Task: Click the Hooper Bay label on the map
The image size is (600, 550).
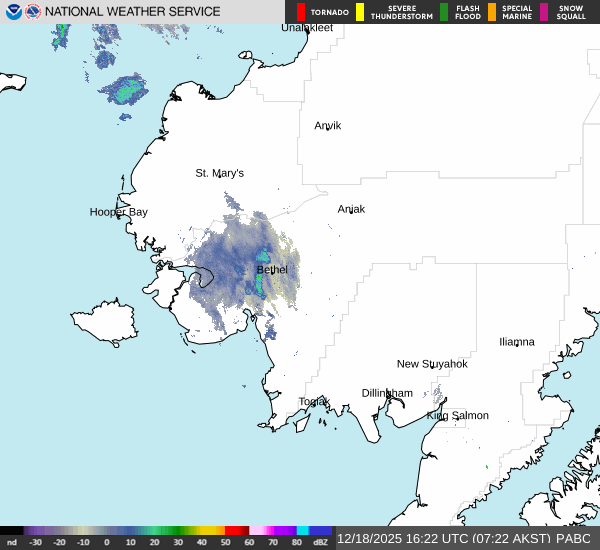Action: point(118,212)
